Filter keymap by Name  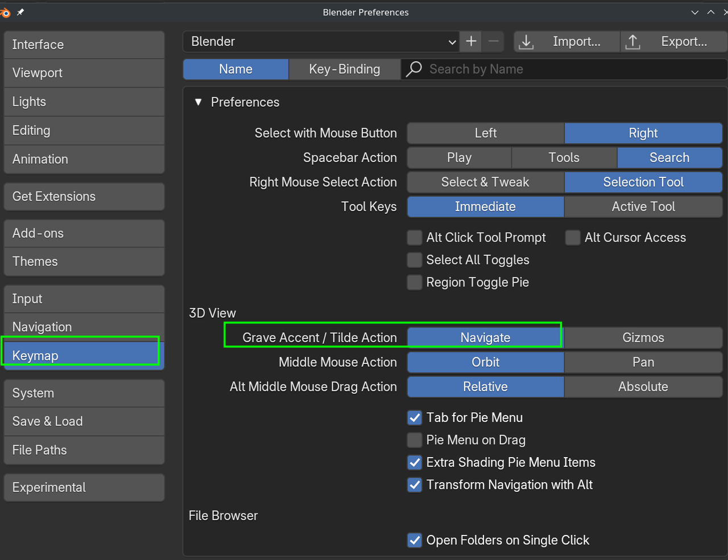235,69
